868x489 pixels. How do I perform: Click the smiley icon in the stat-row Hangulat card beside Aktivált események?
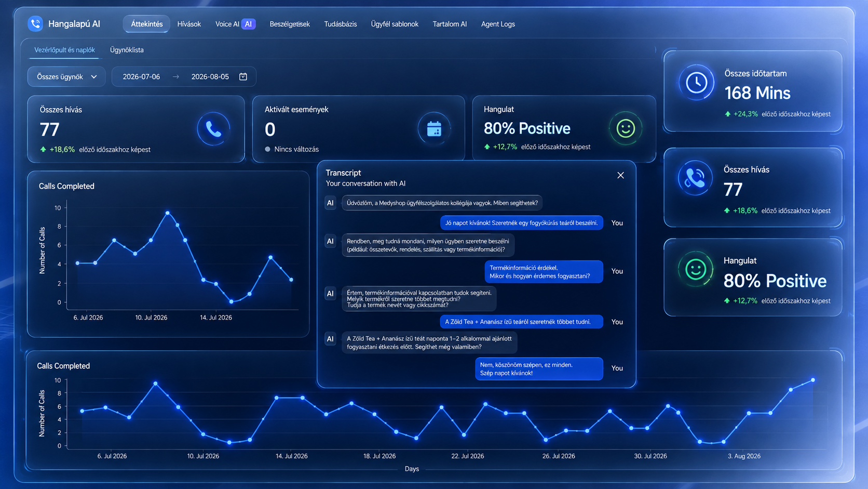click(626, 128)
